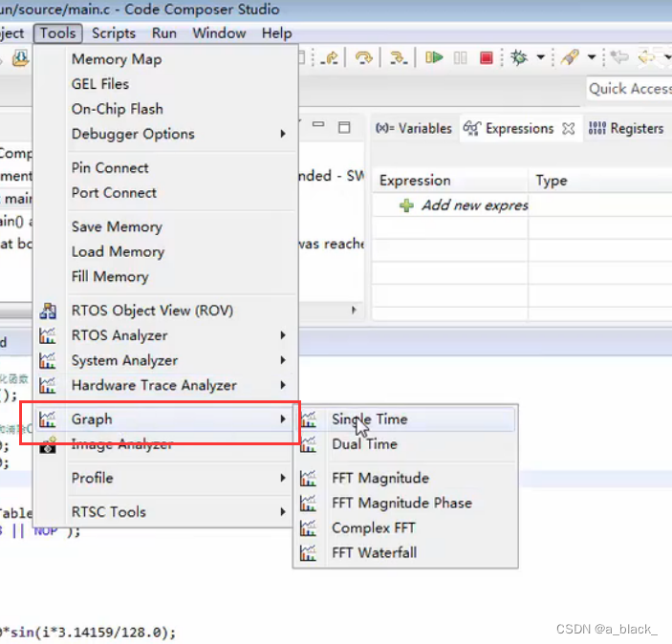This screenshot has width=672, height=644.
Task: Click the Assembly Step toolbar icon
Action: click(x=399, y=57)
